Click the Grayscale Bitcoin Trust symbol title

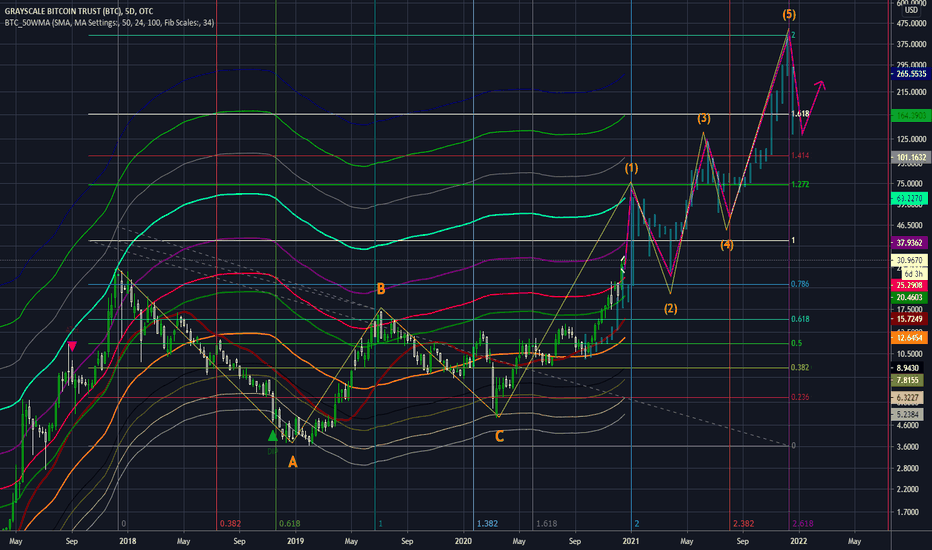[79, 11]
